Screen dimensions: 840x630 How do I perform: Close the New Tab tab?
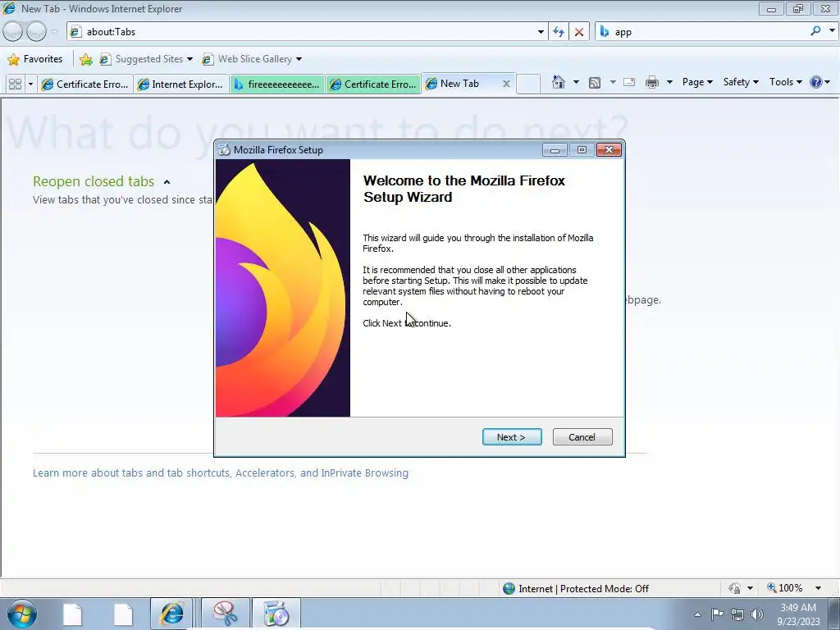(x=505, y=84)
